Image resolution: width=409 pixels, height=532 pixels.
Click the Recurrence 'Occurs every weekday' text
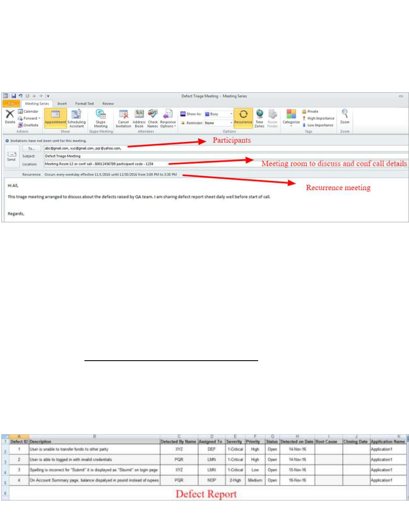pos(110,174)
